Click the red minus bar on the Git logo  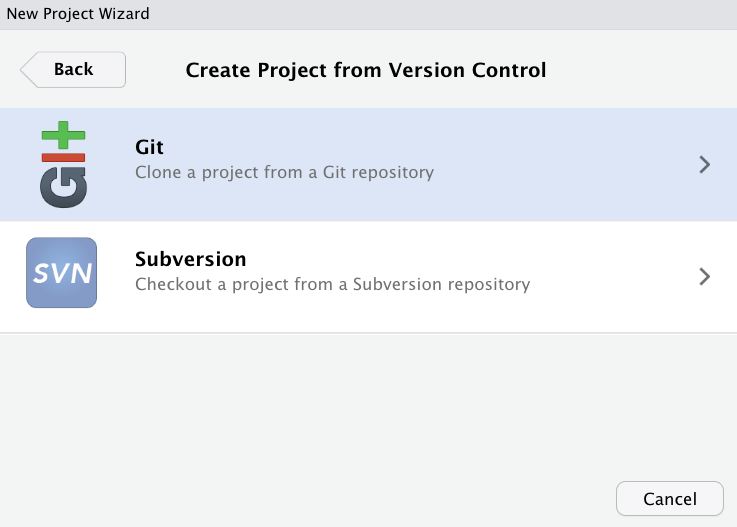click(62, 157)
